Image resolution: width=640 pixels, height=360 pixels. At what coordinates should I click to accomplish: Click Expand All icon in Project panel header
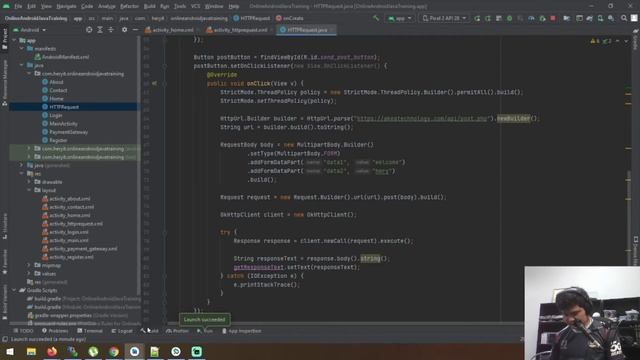[100, 30]
